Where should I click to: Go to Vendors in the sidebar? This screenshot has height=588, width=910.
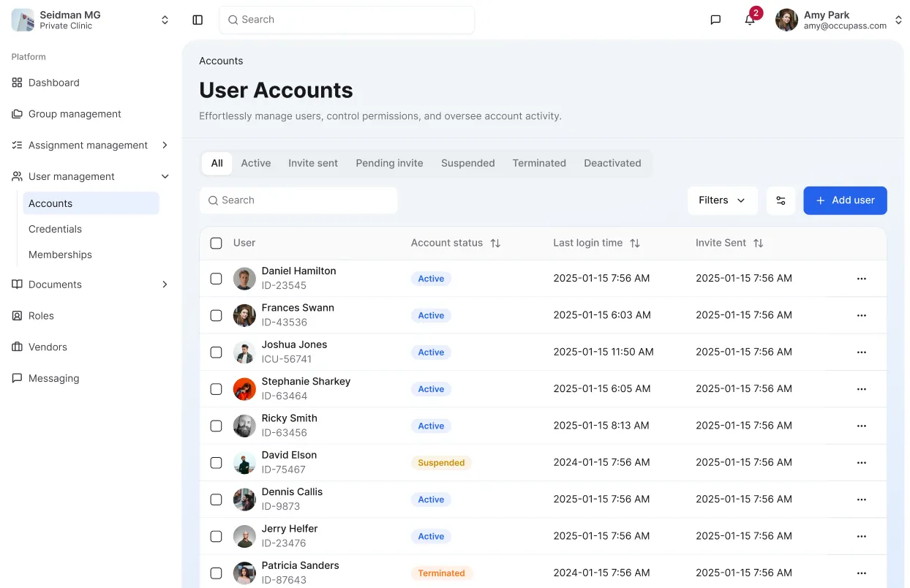point(48,347)
